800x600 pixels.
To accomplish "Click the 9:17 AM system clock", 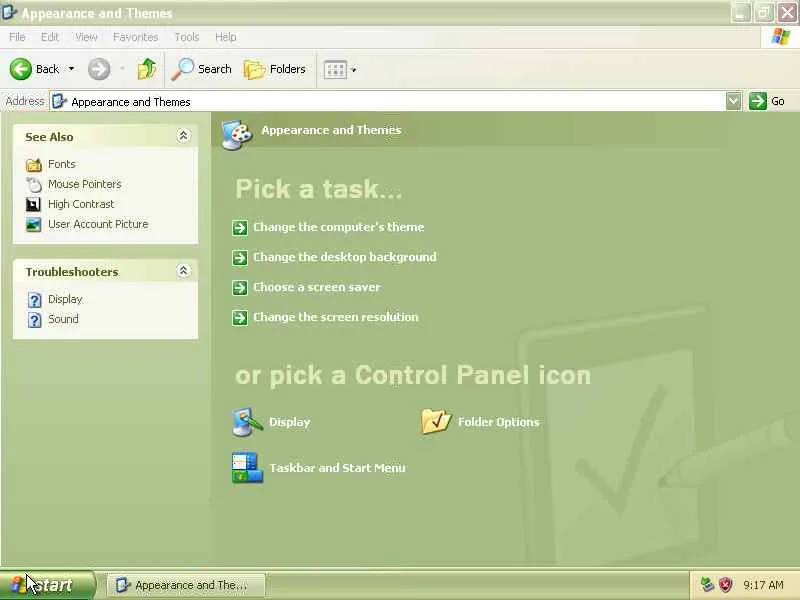I will (763, 585).
